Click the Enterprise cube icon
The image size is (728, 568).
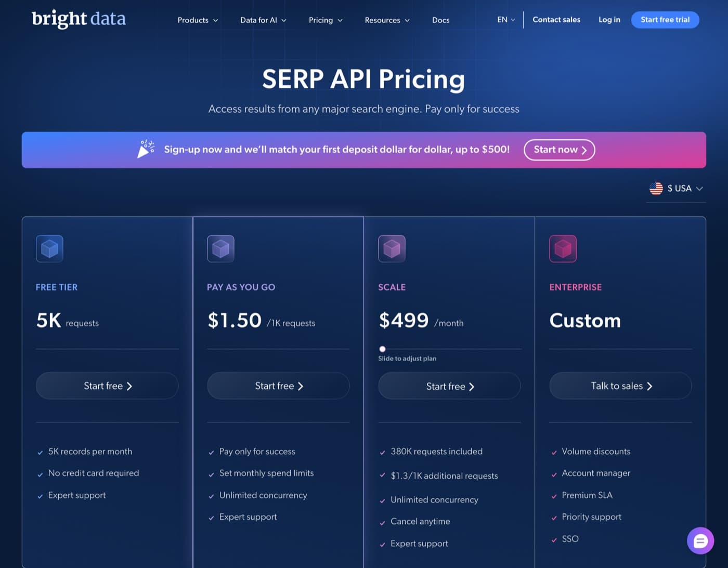click(563, 248)
